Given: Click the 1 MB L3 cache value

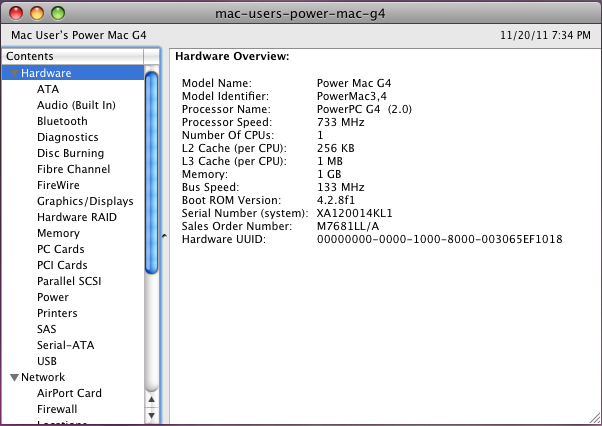Looking at the screenshot, I should point(330,161).
